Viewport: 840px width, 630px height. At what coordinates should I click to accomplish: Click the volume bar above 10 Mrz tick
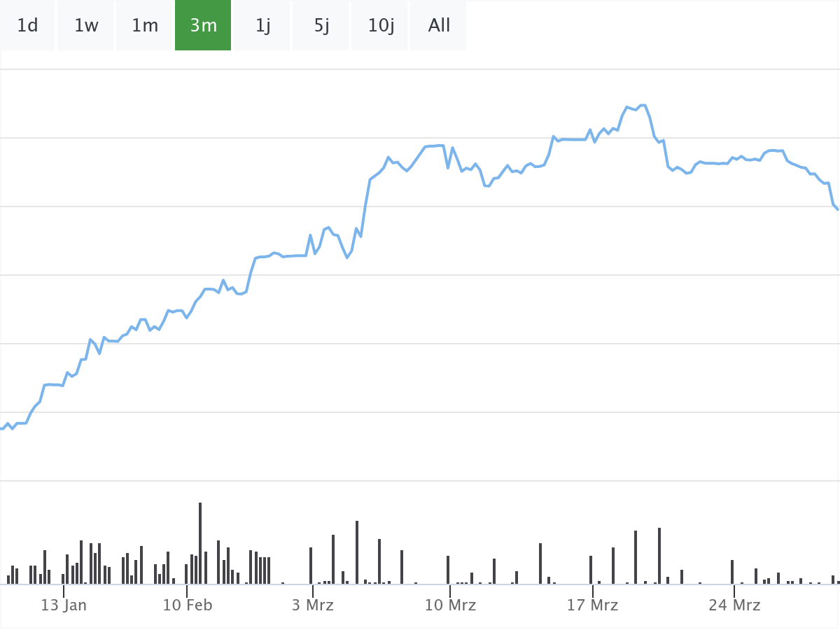click(448, 570)
